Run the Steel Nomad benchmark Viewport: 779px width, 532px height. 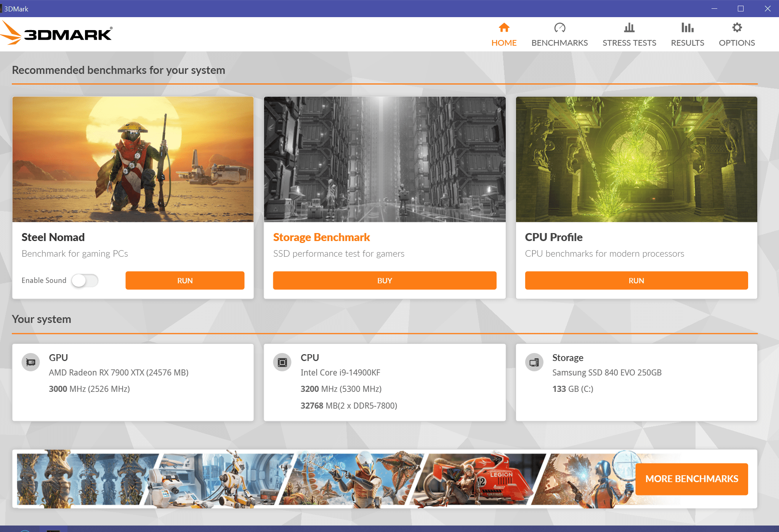185,281
